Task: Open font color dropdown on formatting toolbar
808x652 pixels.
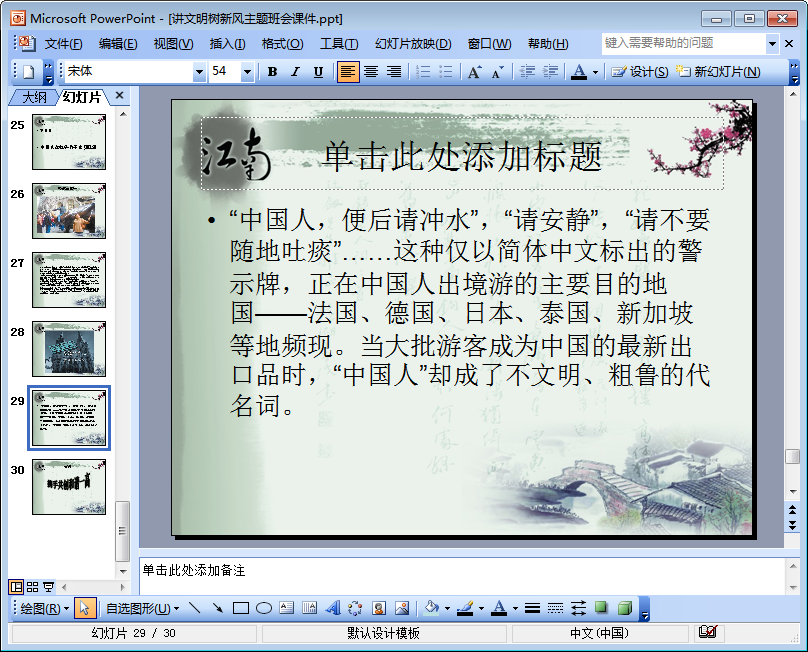Action: tap(595, 72)
